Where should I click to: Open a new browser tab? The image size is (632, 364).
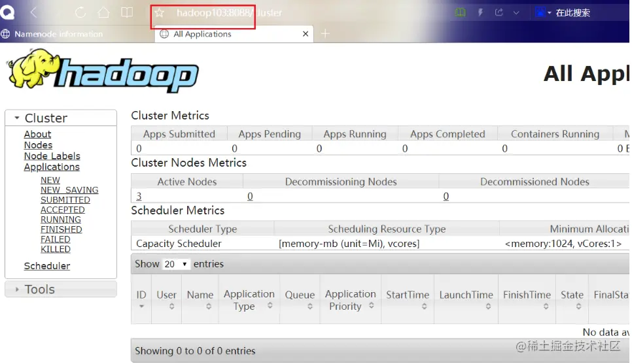[325, 34]
